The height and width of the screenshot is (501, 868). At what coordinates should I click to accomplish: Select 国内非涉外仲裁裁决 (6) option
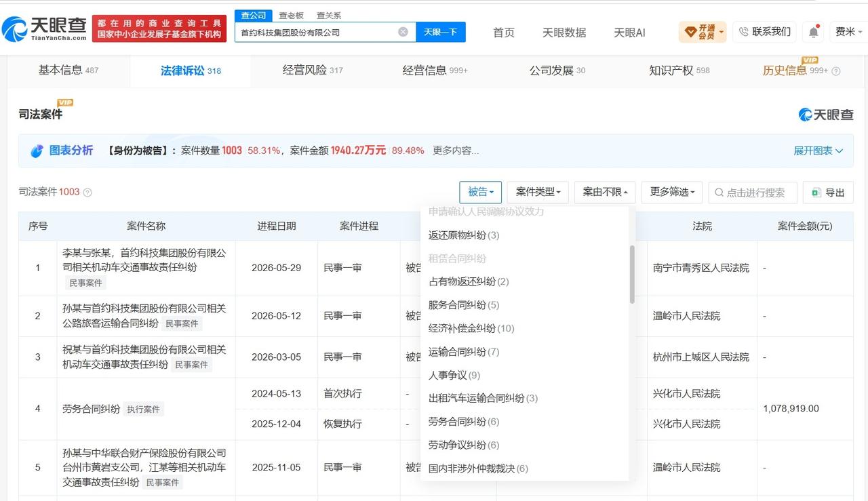click(478, 468)
